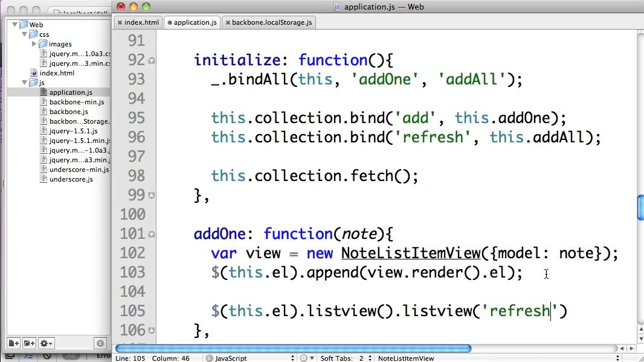Click the images folder icon
This screenshot has width=644, height=362.
point(43,43)
